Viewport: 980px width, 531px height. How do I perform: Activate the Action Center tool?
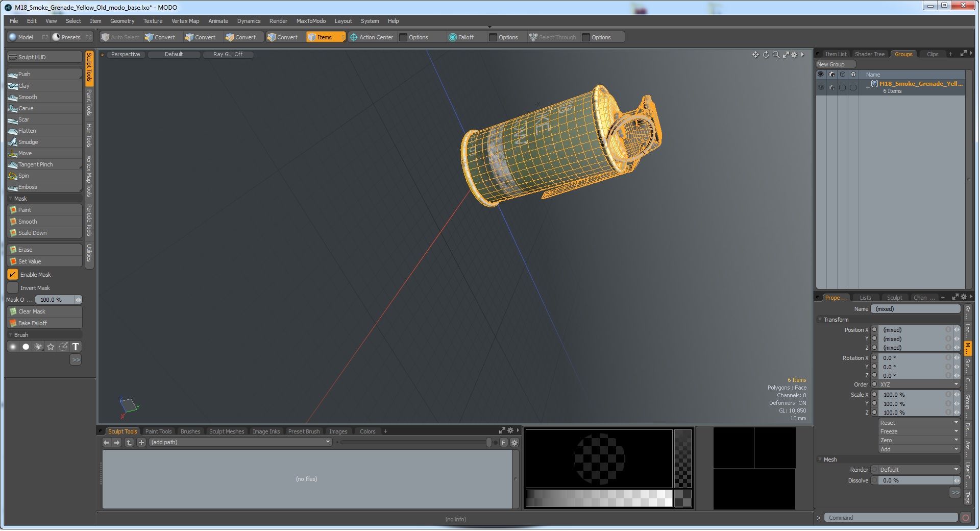[x=372, y=37]
